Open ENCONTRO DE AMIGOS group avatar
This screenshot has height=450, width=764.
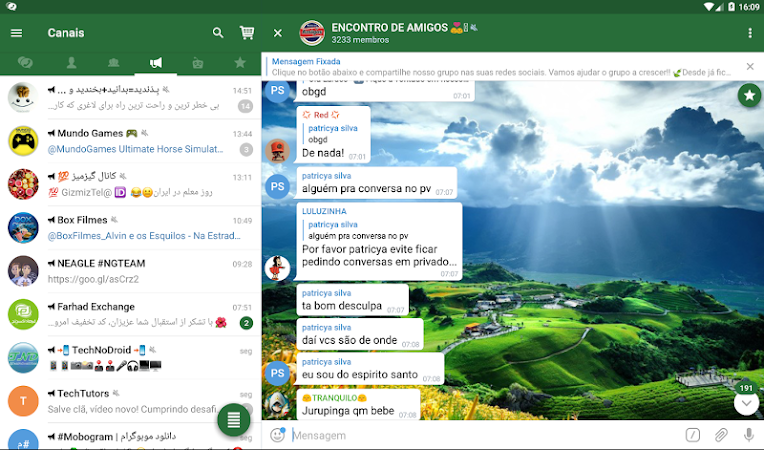point(312,33)
